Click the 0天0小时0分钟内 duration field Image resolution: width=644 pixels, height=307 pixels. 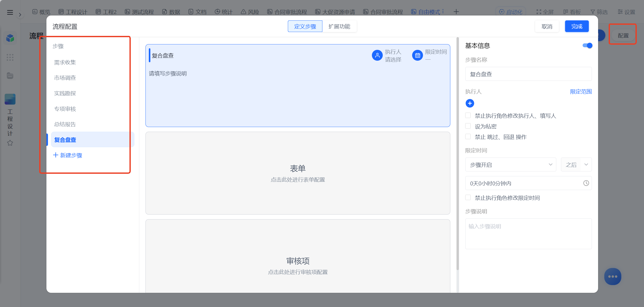point(528,183)
